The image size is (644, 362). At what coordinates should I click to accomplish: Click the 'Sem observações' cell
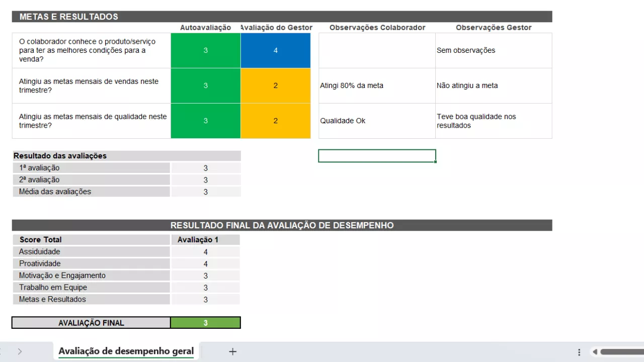coord(493,51)
